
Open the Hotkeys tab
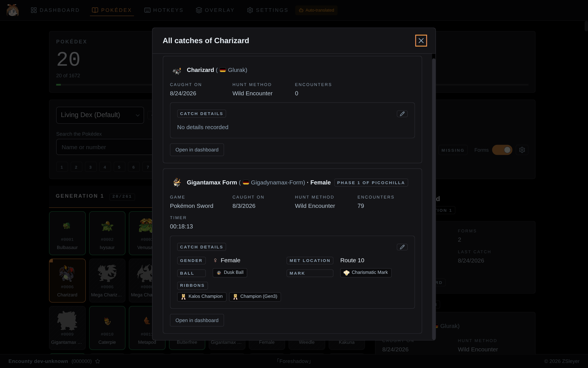[x=164, y=10]
